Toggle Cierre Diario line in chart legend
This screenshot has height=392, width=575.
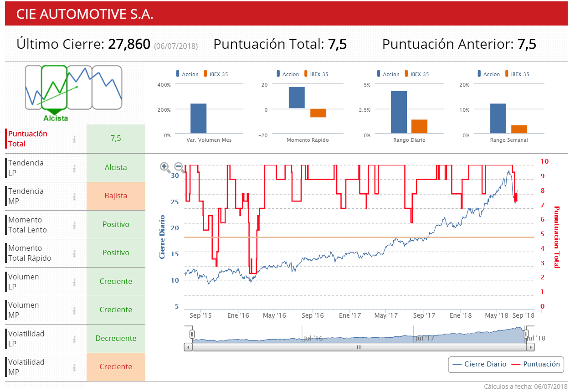pyautogui.click(x=479, y=364)
